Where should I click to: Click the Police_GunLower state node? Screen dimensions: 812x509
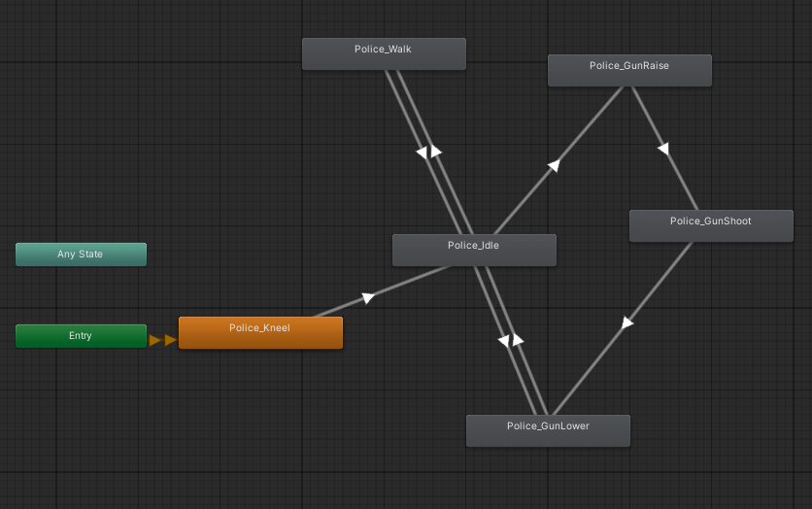[548, 430]
